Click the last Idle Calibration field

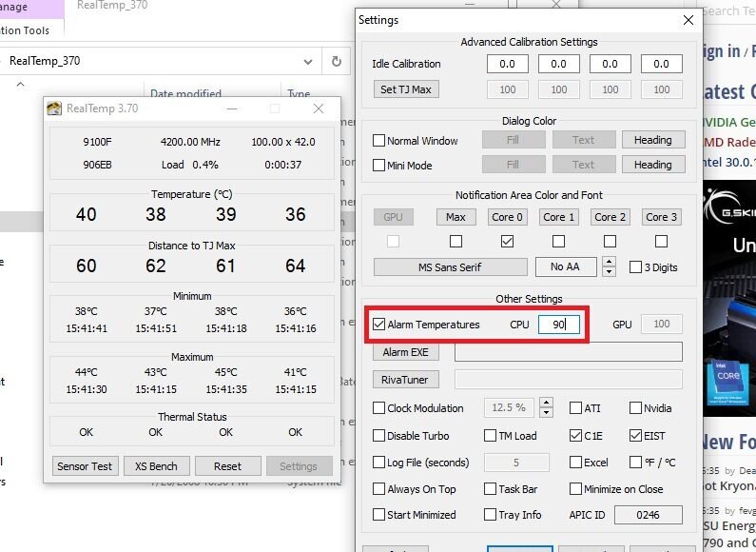pyautogui.click(x=661, y=64)
